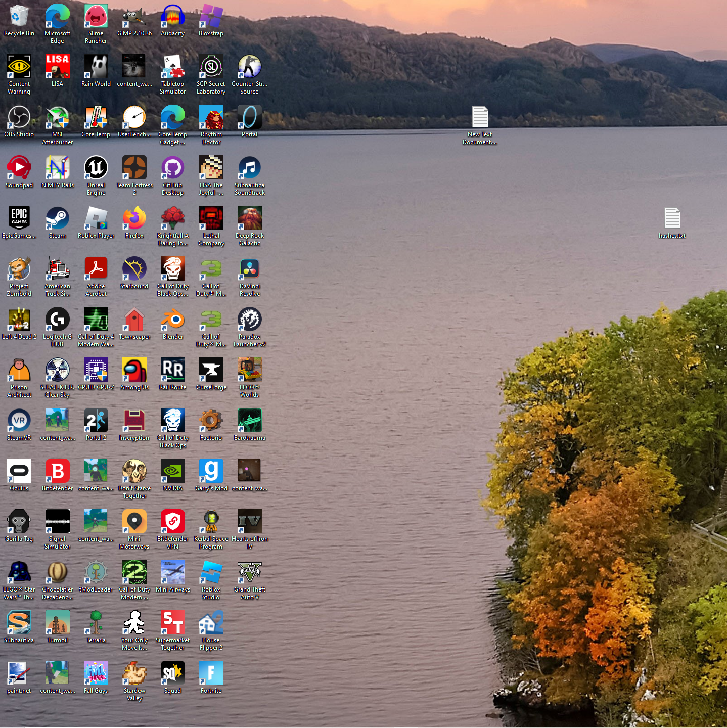Click SCP Secret Laboratory icon
This screenshot has height=728, width=727.
pyautogui.click(x=211, y=67)
